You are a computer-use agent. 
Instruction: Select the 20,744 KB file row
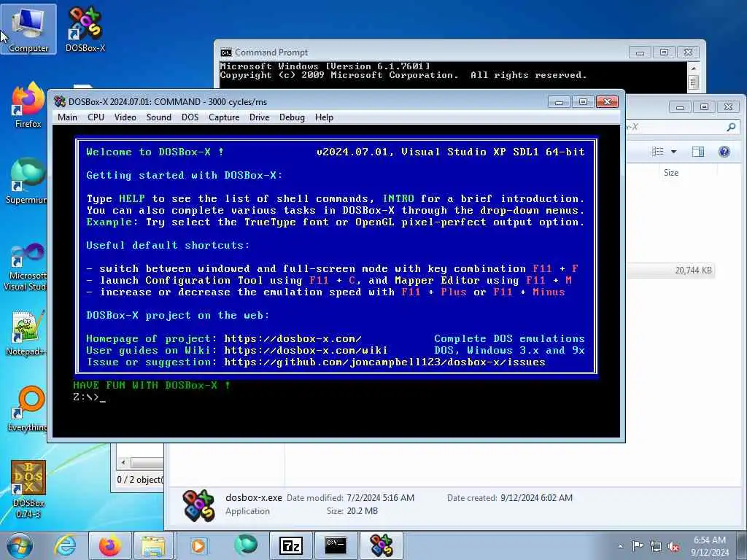pyautogui.click(x=671, y=270)
